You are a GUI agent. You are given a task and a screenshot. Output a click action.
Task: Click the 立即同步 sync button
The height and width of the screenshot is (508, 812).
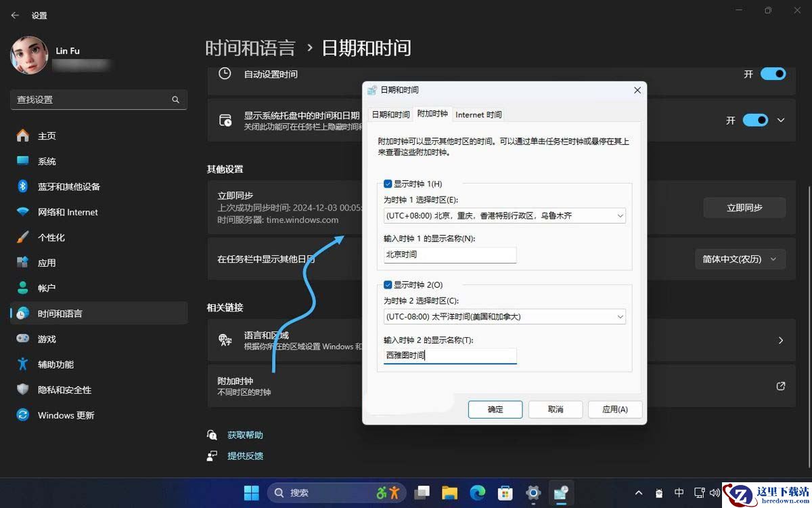[x=744, y=208]
